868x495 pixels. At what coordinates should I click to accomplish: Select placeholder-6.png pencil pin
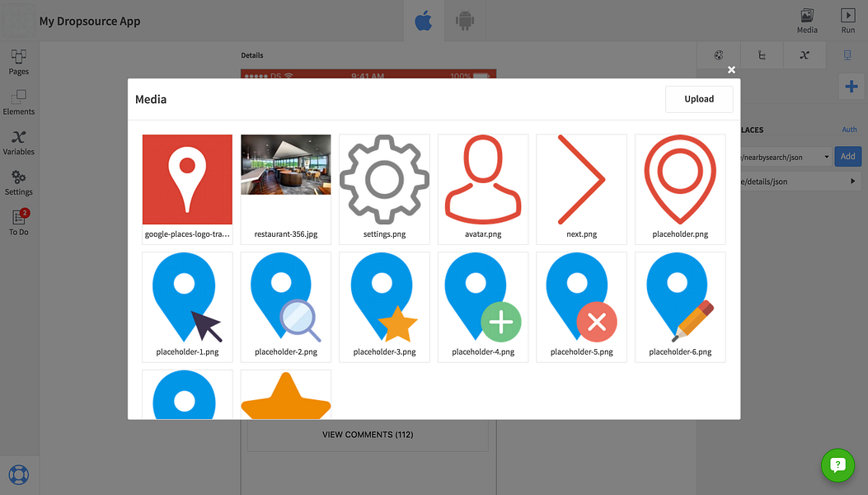(x=680, y=307)
